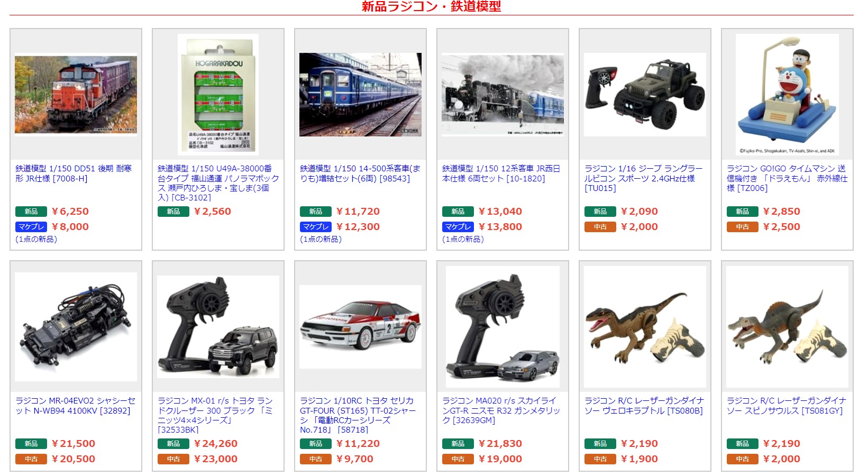Screen dimensions: 868x476
Task: Select the black steam locomotive image
Action: [x=502, y=95]
